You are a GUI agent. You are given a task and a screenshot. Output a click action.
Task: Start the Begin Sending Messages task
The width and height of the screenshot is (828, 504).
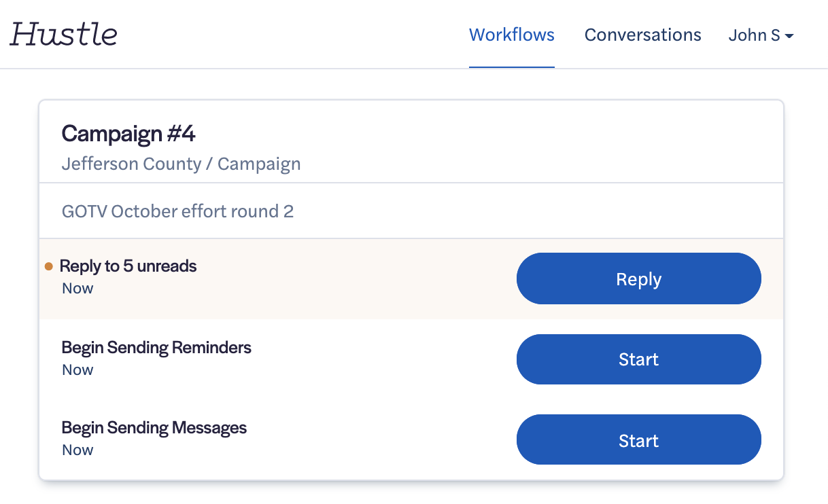coord(638,440)
